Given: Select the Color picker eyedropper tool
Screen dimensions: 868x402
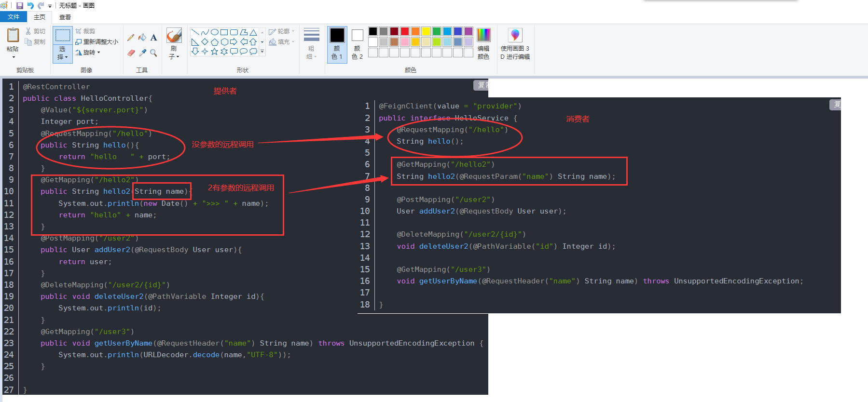Looking at the screenshot, I should 142,53.
